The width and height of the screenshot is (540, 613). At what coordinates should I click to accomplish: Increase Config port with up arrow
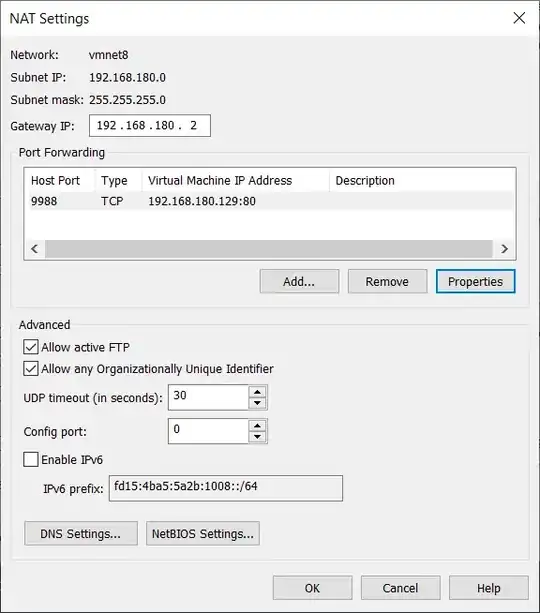(x=257, y=425)
